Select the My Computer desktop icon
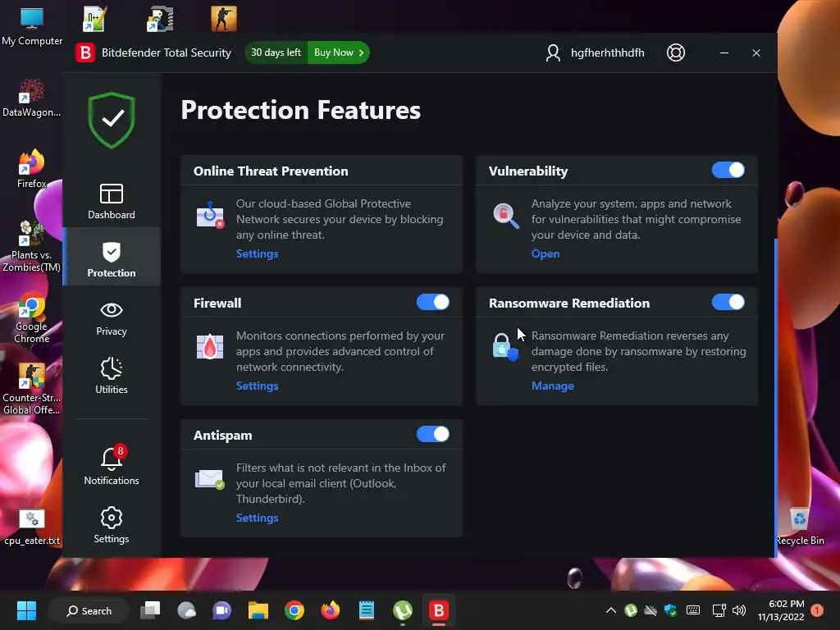The width and height of the screenshot is (840, 630). pyautogui.click(x=32, y=27)
